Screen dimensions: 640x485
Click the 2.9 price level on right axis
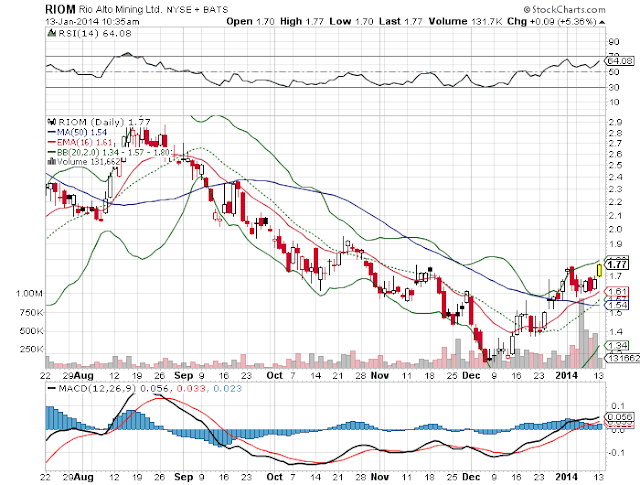click(x=615, y=122)
